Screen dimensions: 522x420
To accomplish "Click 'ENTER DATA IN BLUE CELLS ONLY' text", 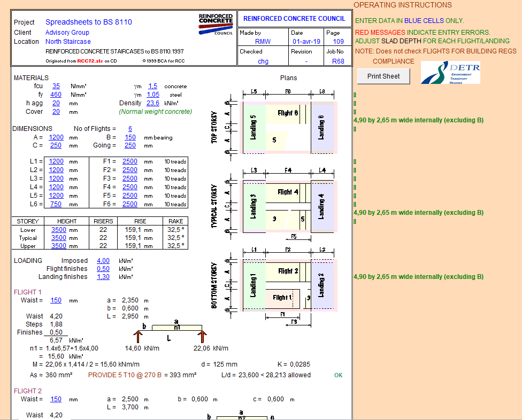I will tap(410, 21).
